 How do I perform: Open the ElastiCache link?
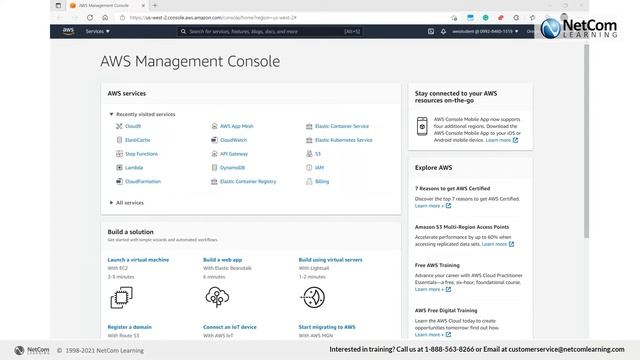tap(138, 140)
